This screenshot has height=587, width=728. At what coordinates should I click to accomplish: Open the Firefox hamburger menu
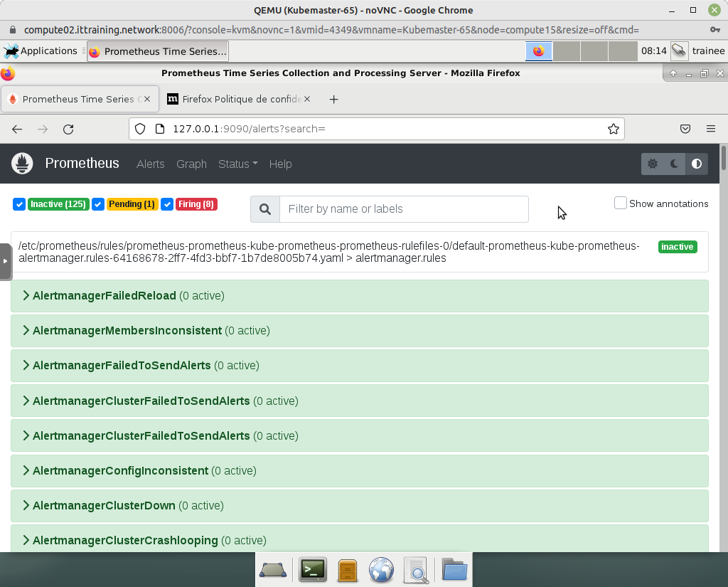[x=710, y=129]
